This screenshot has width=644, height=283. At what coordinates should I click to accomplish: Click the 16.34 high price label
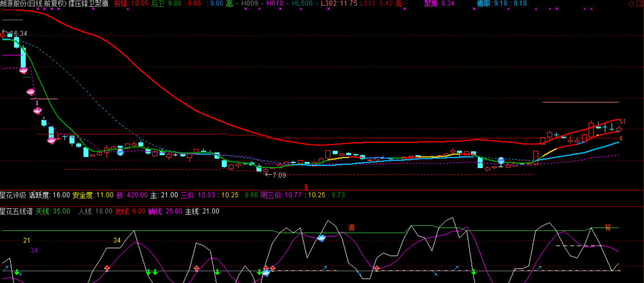point(18,34)
